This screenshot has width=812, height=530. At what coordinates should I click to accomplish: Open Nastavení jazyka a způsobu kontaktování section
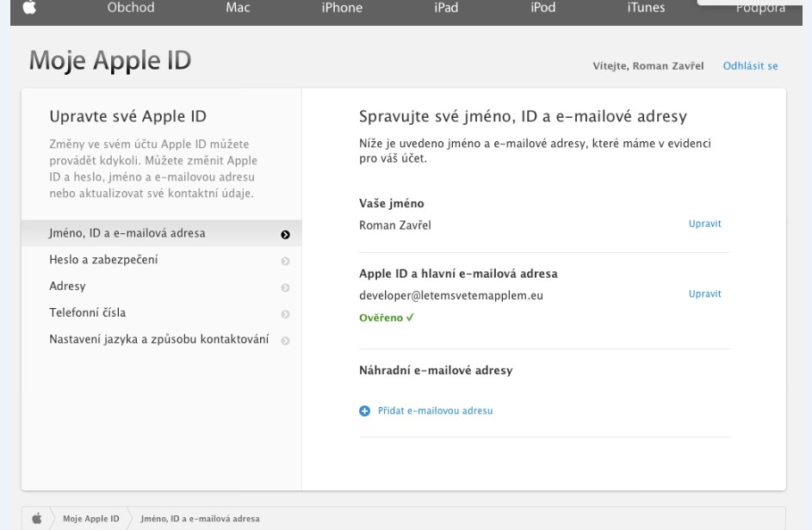[x=161, y=339]
